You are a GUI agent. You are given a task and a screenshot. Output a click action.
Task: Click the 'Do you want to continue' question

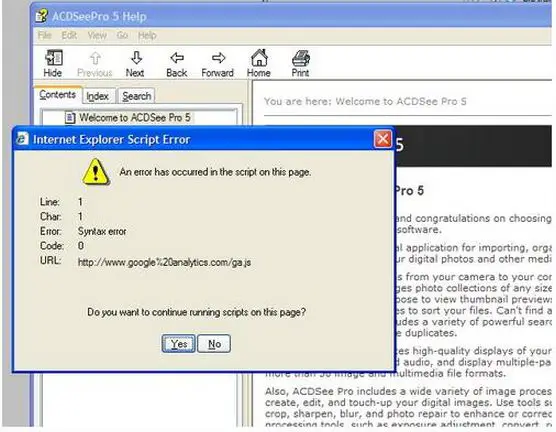click(196, 312)
